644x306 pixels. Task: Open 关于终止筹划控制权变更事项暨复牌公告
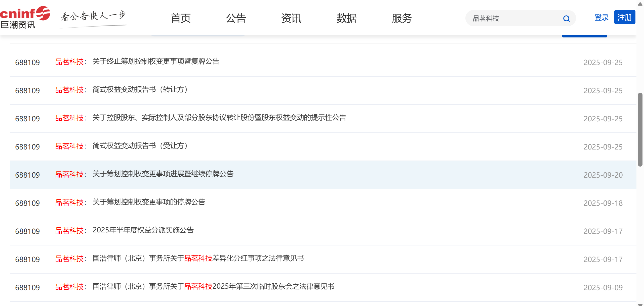point(156,62)
